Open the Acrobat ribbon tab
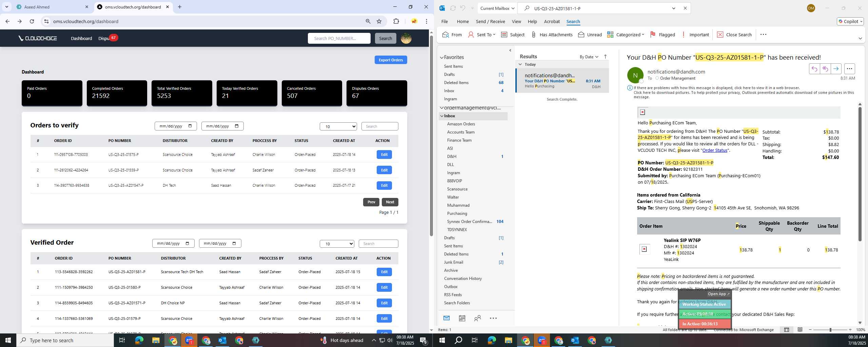Viewport: 868px width, 347px height. pyautogui.click(x=552, y=21)
